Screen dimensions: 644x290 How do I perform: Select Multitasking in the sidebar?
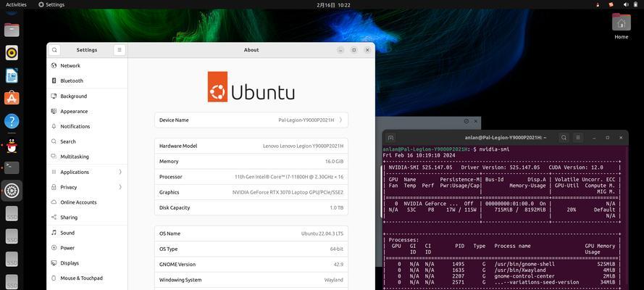click(87, 157)
